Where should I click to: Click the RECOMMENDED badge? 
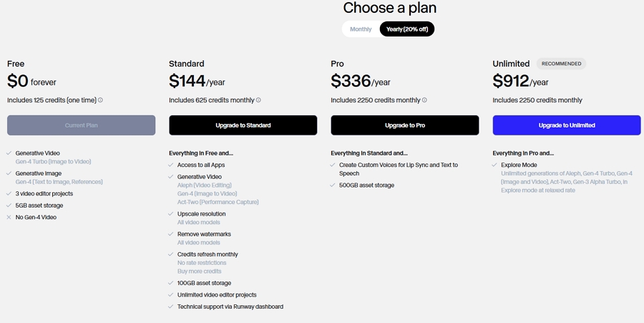pyautogui.click(x=561, y=64)
